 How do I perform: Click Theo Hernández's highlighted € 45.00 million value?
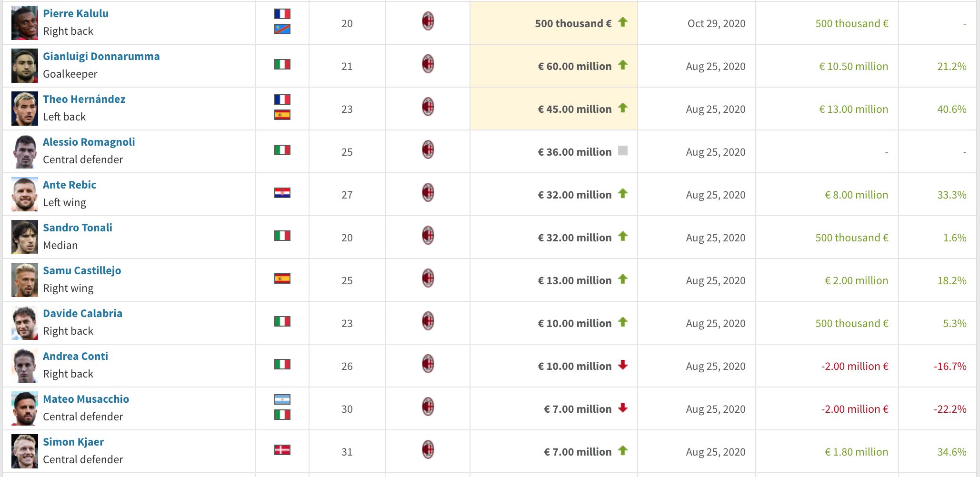click(574, 109)
